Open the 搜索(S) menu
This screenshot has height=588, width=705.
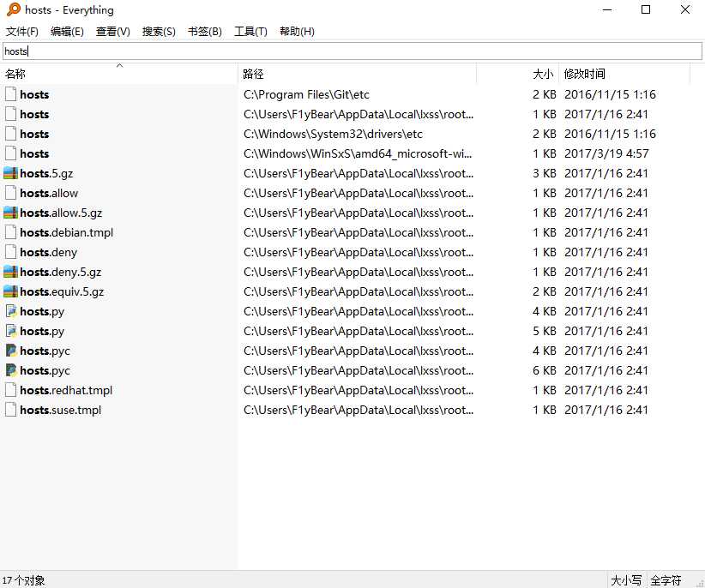point(159,32)
